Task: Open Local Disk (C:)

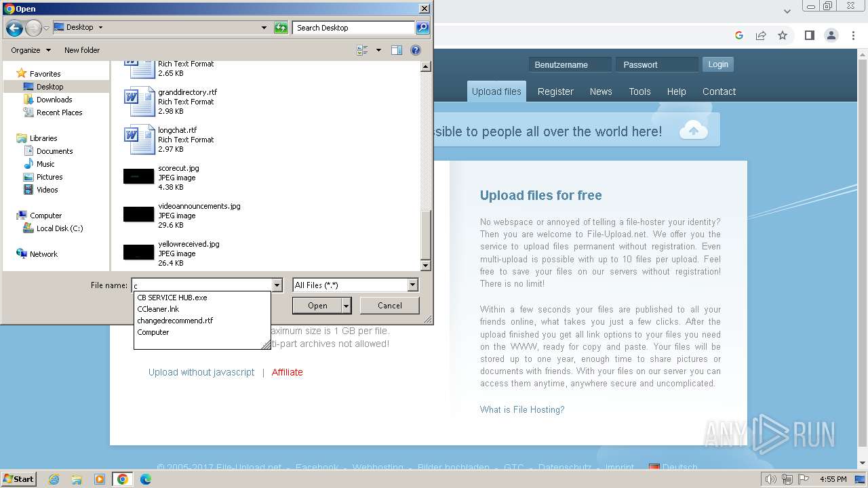Action: [x=60, y=228]
